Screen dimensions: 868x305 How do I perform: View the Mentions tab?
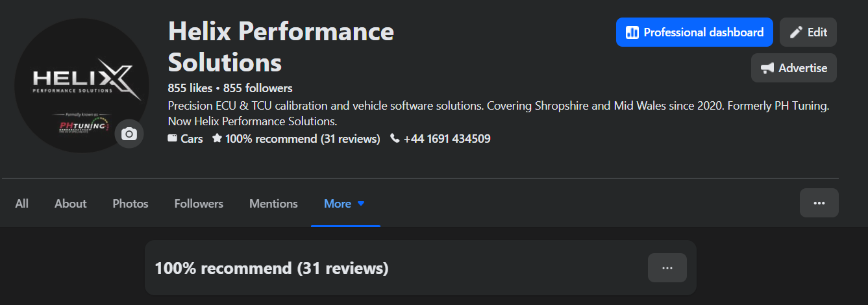(273, 203)
